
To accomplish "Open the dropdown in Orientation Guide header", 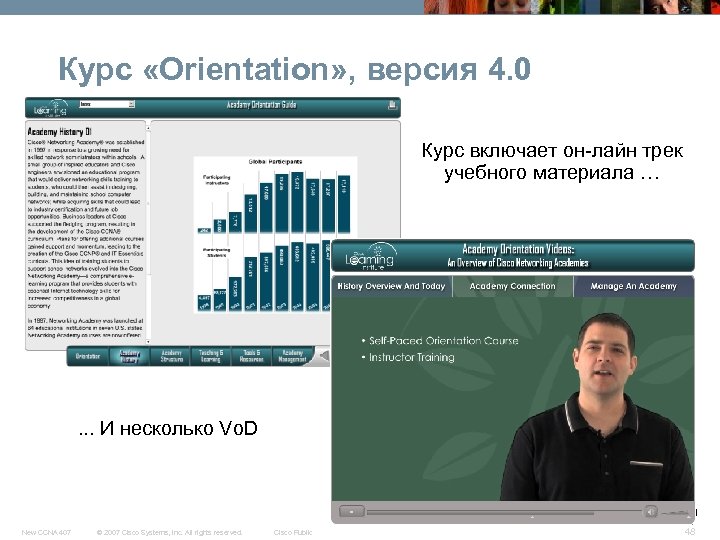I will (x=107, y=104).
